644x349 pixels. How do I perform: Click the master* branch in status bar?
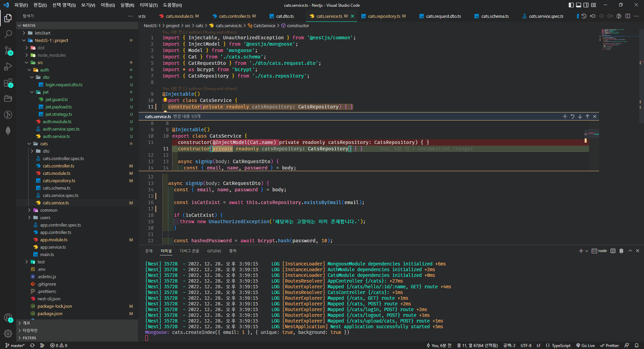point(15,345)
